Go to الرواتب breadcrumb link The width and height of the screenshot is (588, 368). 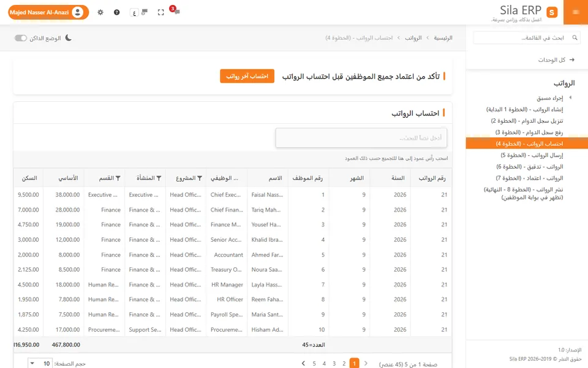(413, 38)
